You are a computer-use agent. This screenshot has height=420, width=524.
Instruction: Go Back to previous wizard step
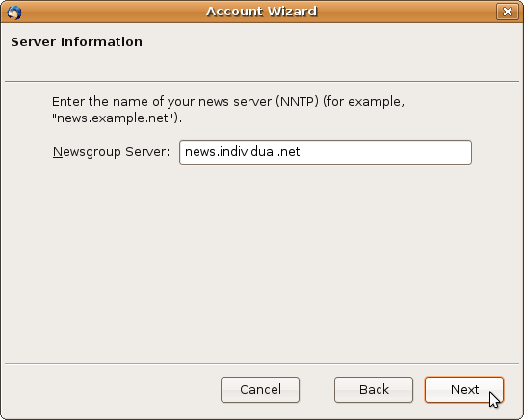tap(374, 389)
